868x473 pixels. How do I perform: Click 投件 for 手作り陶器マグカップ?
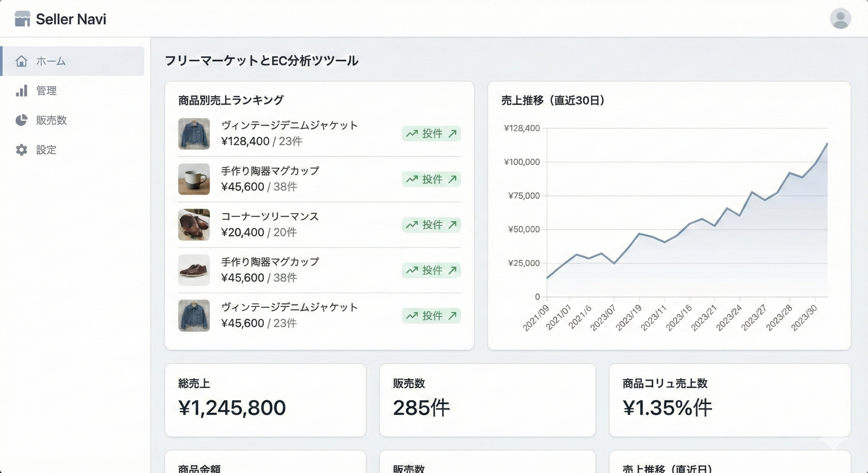click(431, 180)
